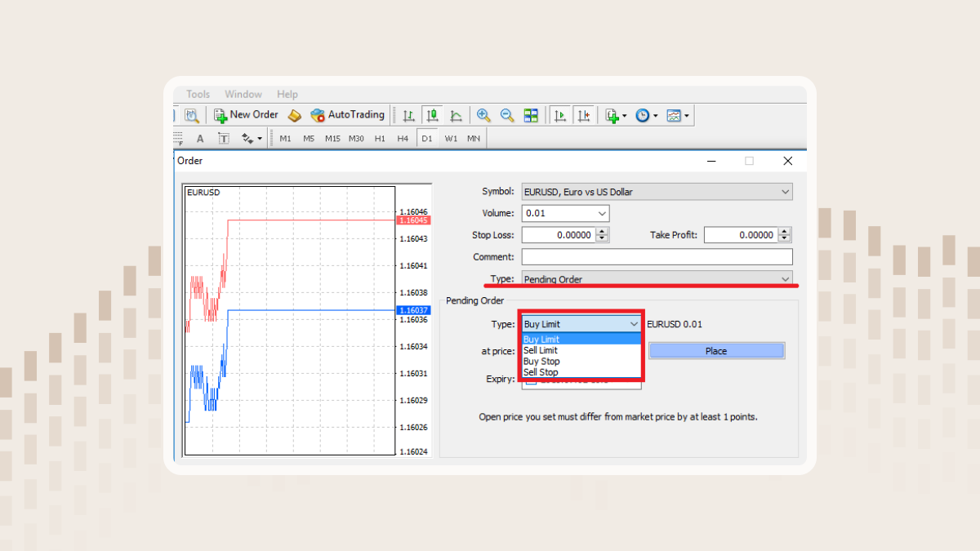The height and width of the screenshot is (551, 980).
Task: Expand the Arrows tool dropdown arrow
Action: tap(260, 139)
